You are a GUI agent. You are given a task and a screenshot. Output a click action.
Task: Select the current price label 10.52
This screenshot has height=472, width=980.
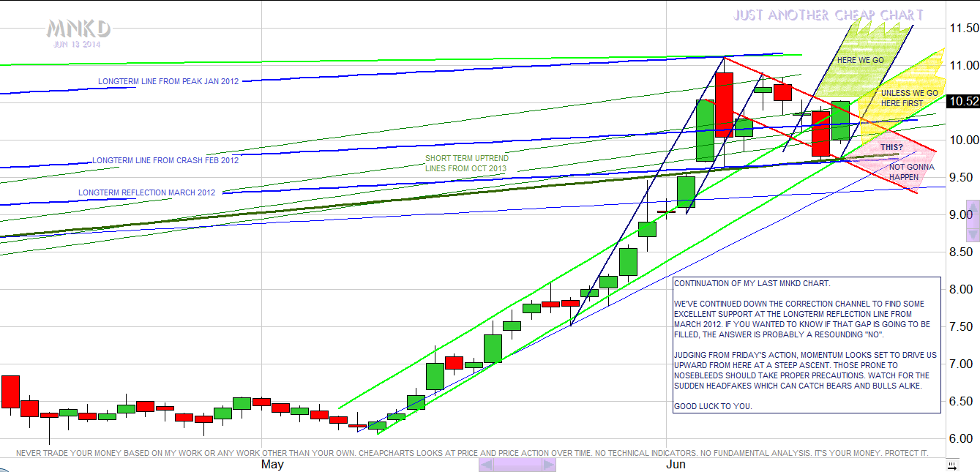962,102
